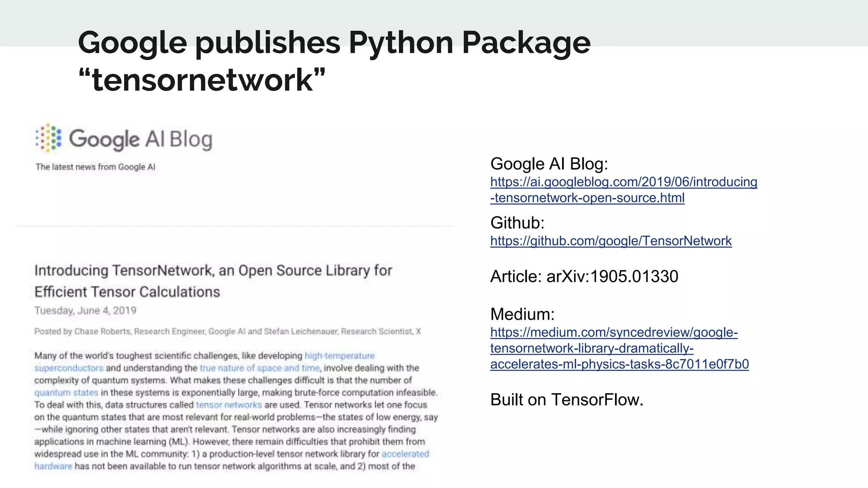Click the Google AI Blog colorful dots logo
The height and width of the screenshot is (488, 868).
click(x=49, y=138)
